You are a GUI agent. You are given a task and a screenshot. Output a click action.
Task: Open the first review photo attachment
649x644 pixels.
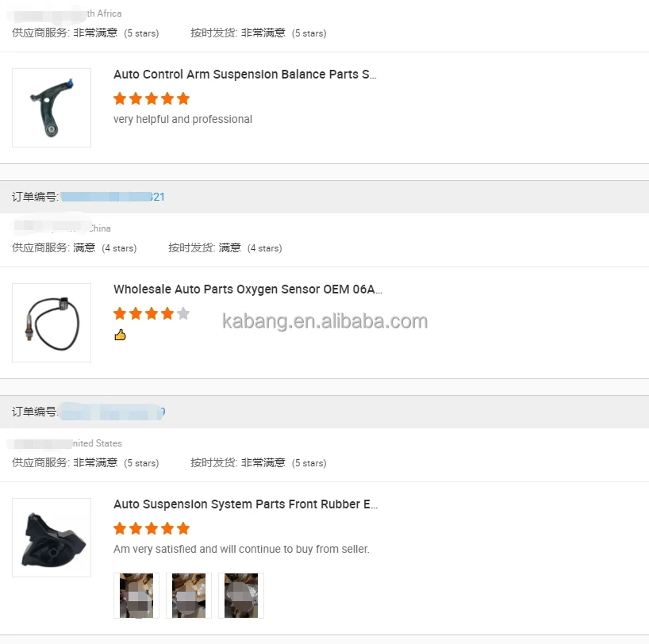[136, 595]
